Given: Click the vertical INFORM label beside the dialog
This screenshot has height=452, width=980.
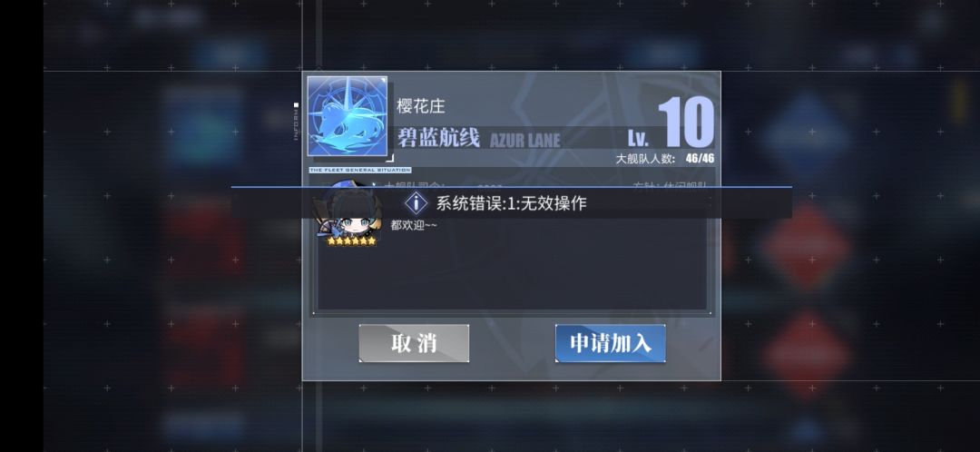Looking at the screenshot, I should pos(296,122).
